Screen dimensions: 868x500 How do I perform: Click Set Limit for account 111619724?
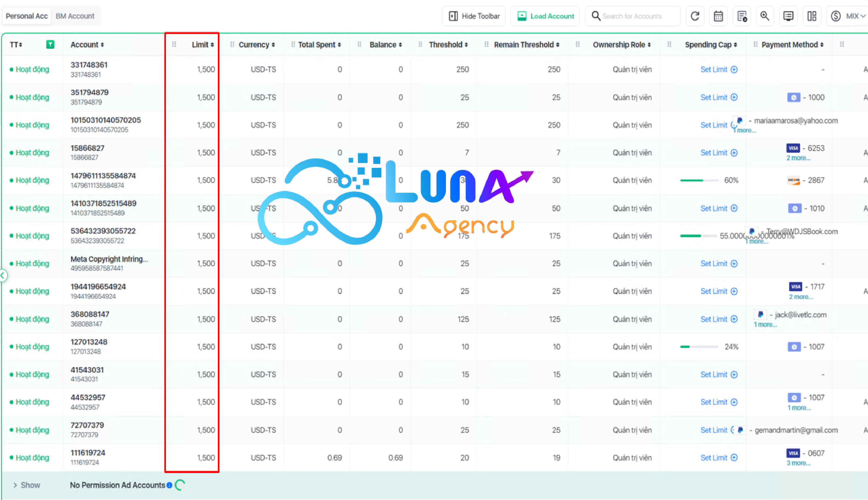[x=713, y=458]
